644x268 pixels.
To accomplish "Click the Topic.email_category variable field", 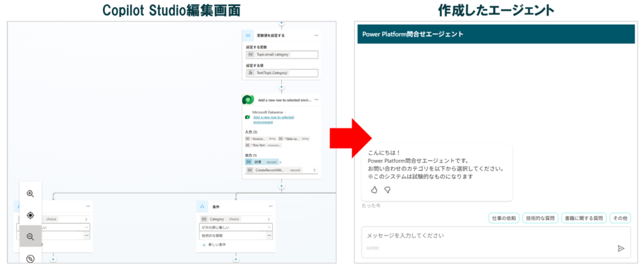I will click(282, 55).
